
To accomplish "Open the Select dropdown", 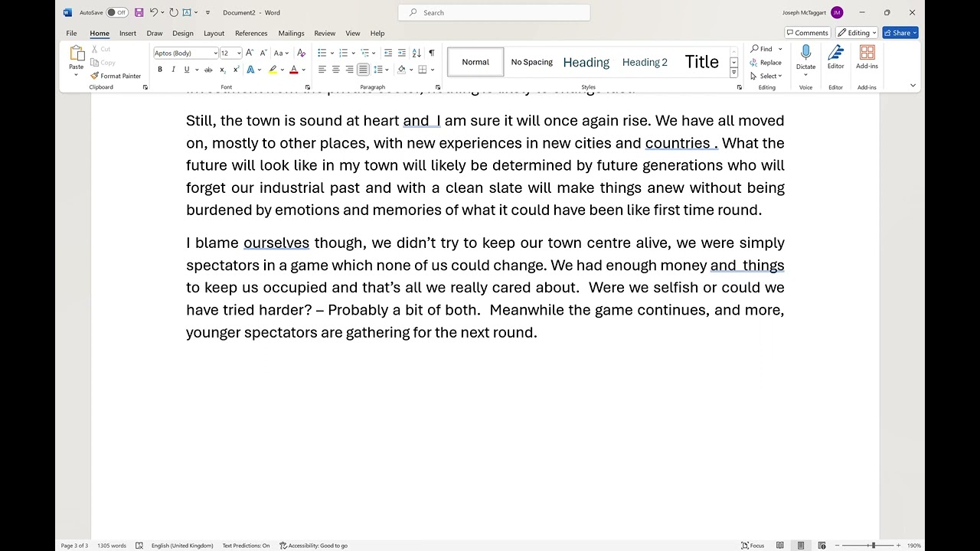I will [766, 76].
